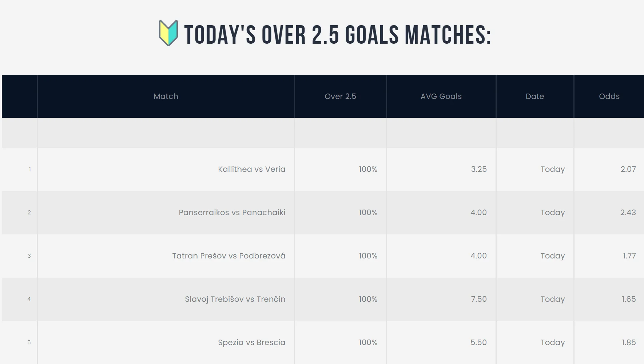The width and height of the screenshot is (644, 364).
Task: Open Panserraikos vs Panachaiki match
Action: pos(232,213)
